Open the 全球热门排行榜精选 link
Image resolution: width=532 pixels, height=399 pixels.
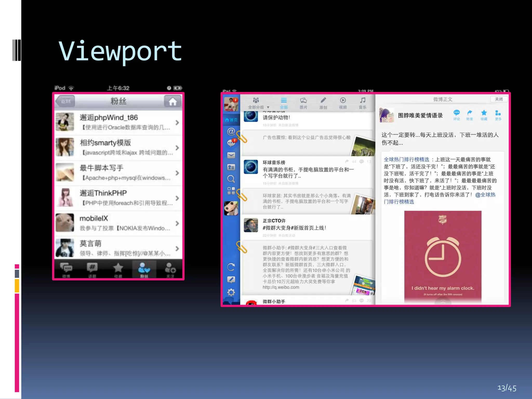tap(406, 159)
